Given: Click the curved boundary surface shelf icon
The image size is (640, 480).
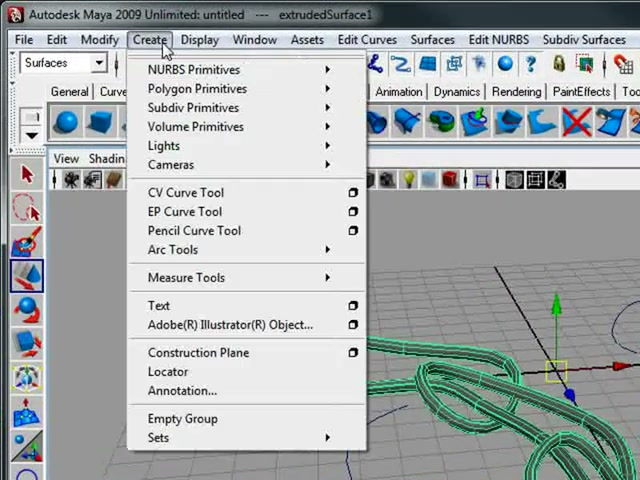Looking at the screenshot, I should (542, 122).
